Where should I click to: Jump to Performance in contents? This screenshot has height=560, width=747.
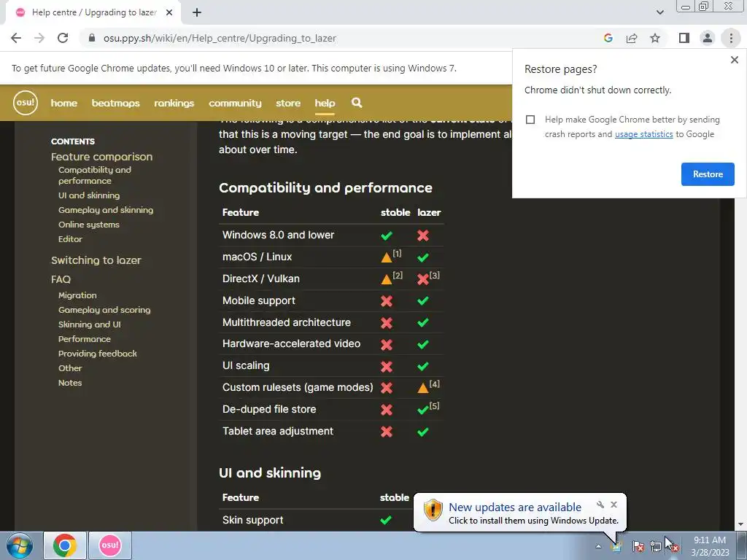[x=85, y=339]
